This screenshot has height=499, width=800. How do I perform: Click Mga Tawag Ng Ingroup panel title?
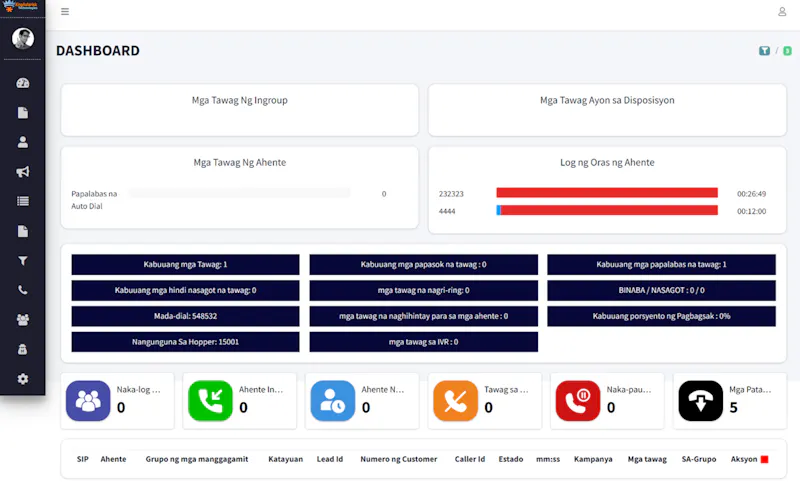240,101
